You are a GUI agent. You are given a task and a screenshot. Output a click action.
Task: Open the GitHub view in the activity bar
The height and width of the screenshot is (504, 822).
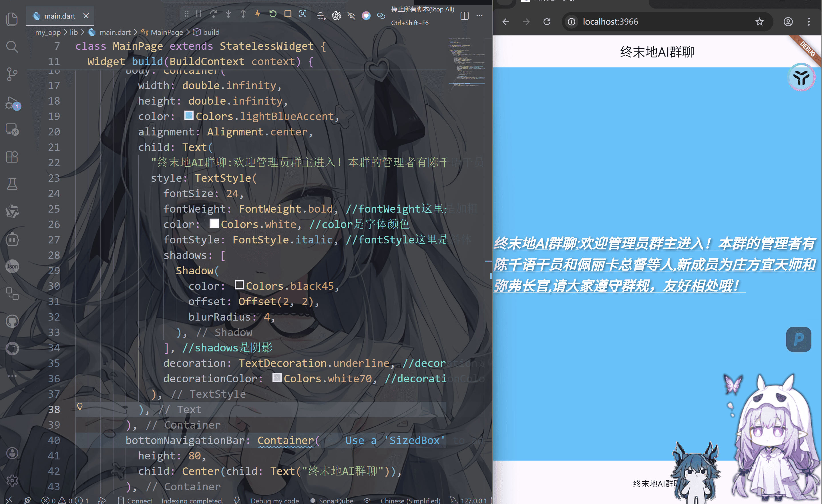[x=12, y=321]
